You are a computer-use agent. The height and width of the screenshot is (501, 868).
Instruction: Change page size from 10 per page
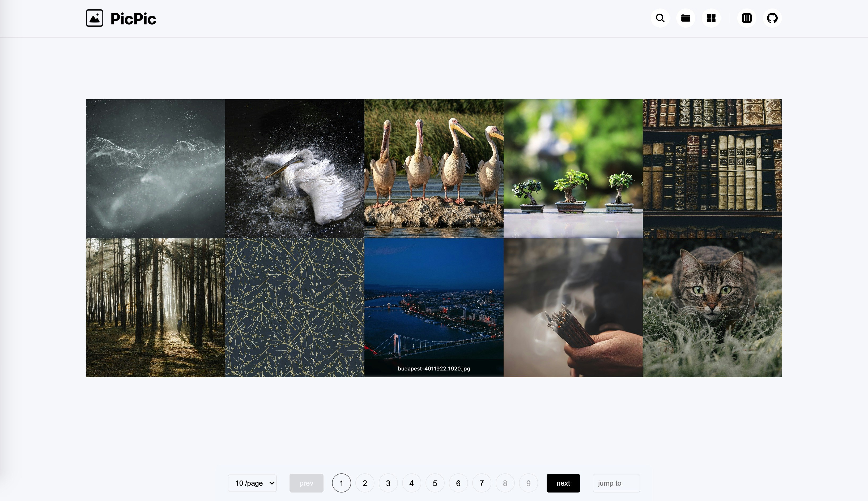point(252,483)
